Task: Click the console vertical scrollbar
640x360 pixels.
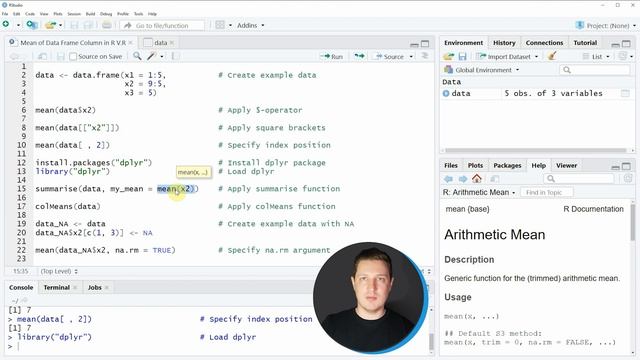Action: point(431,342)
